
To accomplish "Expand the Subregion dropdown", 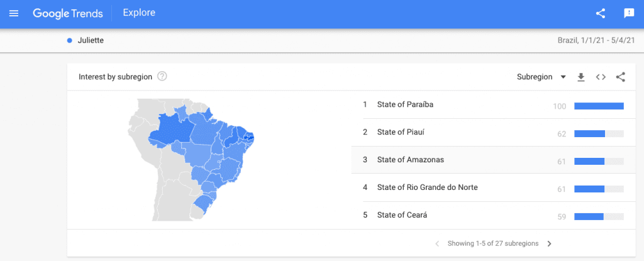I will pyautogui.click(x=541, y=77).
